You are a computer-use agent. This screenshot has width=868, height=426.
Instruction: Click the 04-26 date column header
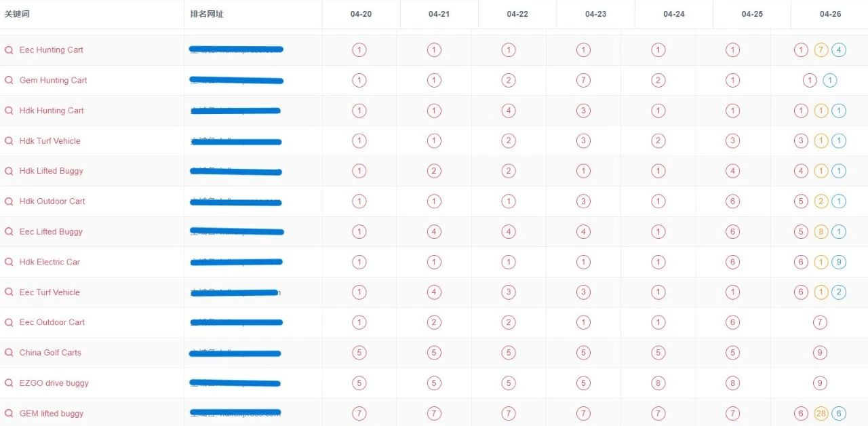[x=830, y=14]
